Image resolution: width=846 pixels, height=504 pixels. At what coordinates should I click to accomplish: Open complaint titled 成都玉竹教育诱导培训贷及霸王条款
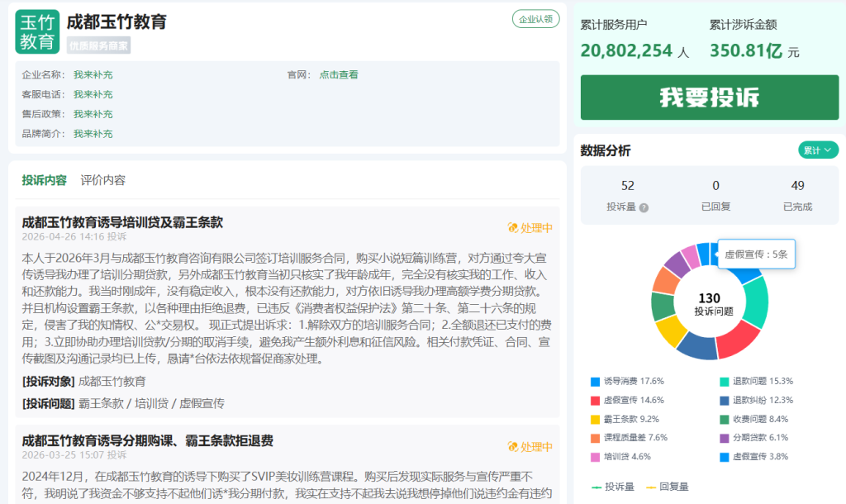pyautogui.click(x=122, y=222)
